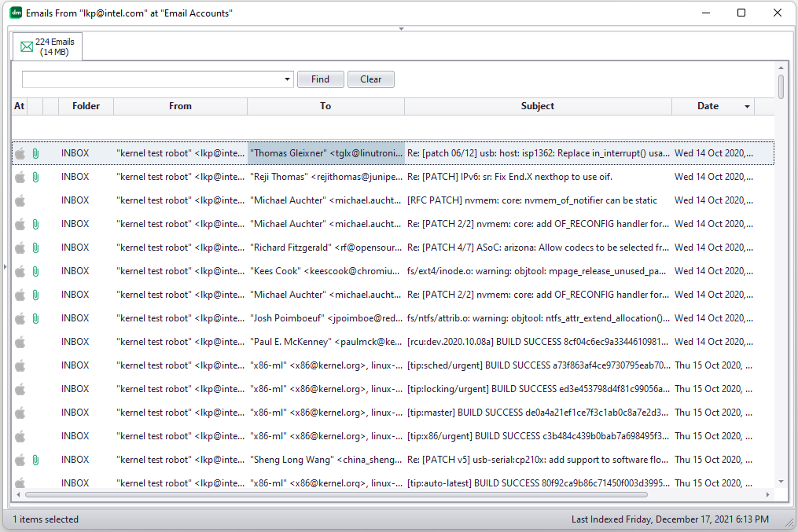Select the 224 Emails tab
Image resolution: width=798 pixels, height=532 pixels.
coord(47,46)
